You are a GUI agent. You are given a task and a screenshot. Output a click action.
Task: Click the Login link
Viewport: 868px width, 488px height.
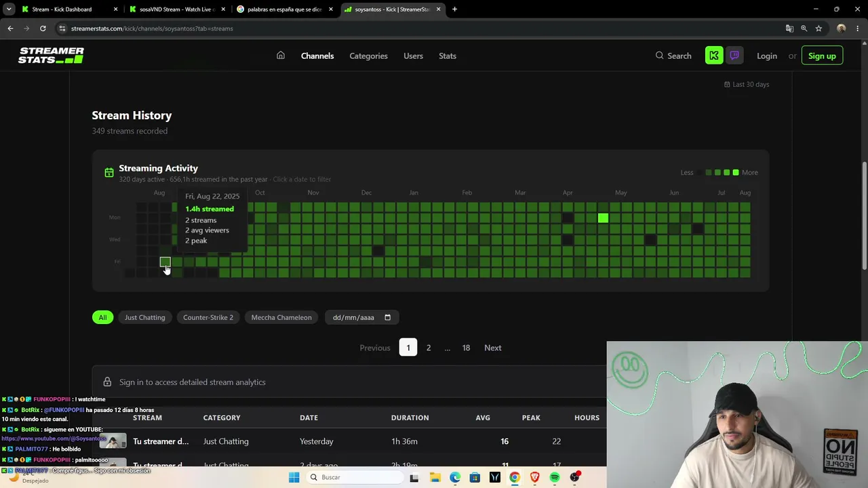pos(767,56)
